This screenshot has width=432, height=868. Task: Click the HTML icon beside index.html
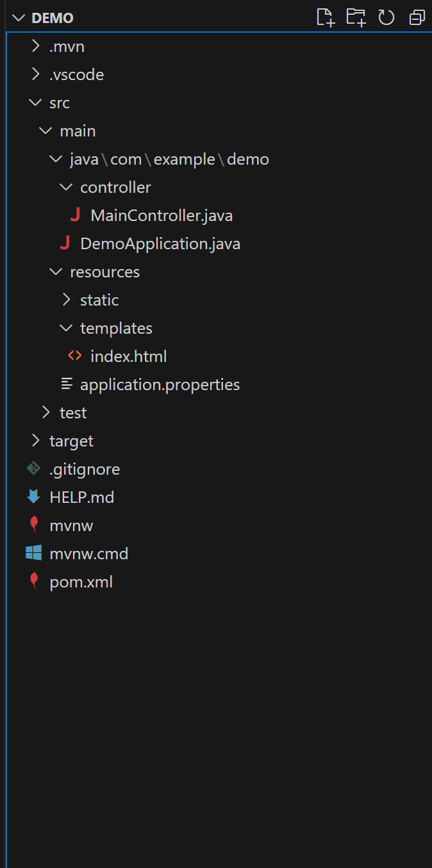75,356
